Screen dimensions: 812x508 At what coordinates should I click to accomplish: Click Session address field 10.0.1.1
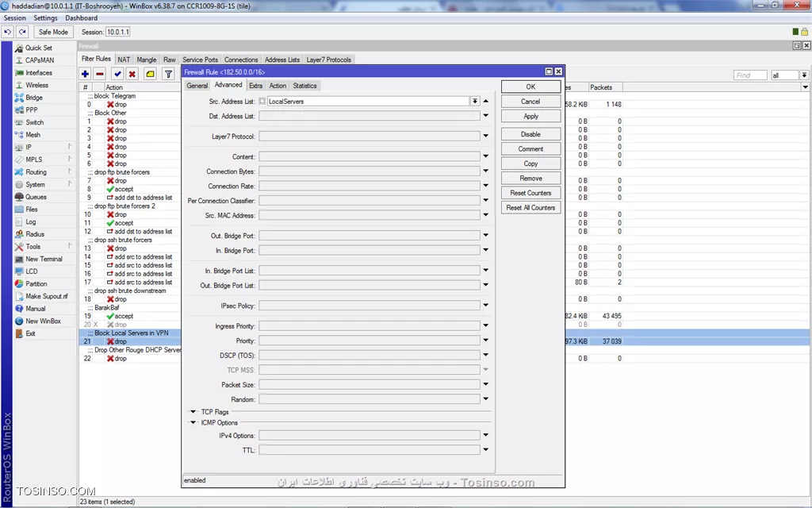point(118,32)
